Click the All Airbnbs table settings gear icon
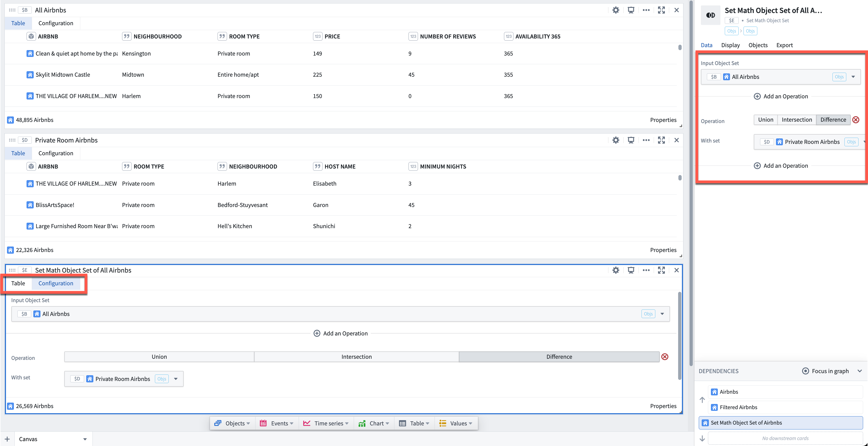This screenshot has height=446, width=868. click(x=615, y=10)
